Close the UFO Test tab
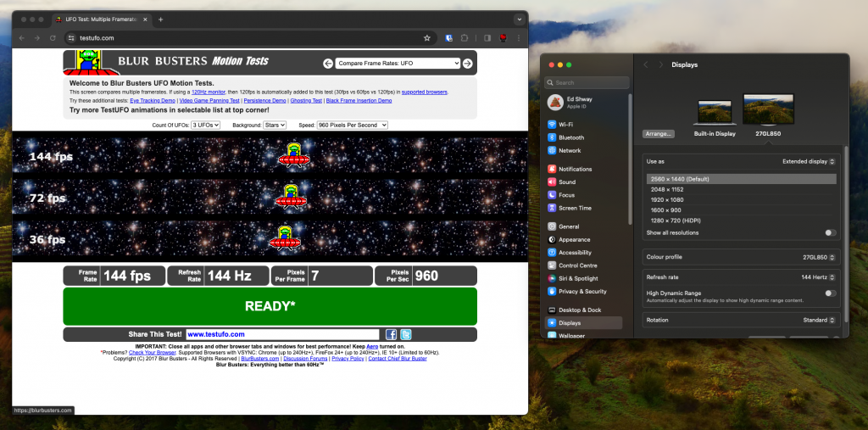The height and width of the screenshot is (430, 868). coord(145,20)
